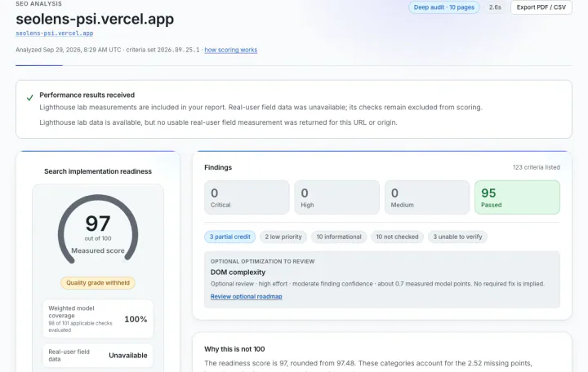Open the Export PDF / CSV button
The height and width of the screenshot is (372, 588).
[x=541, y=7]
